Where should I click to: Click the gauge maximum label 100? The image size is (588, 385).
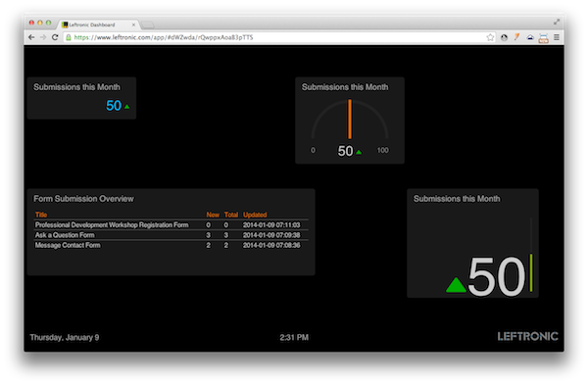pos(383,150)
